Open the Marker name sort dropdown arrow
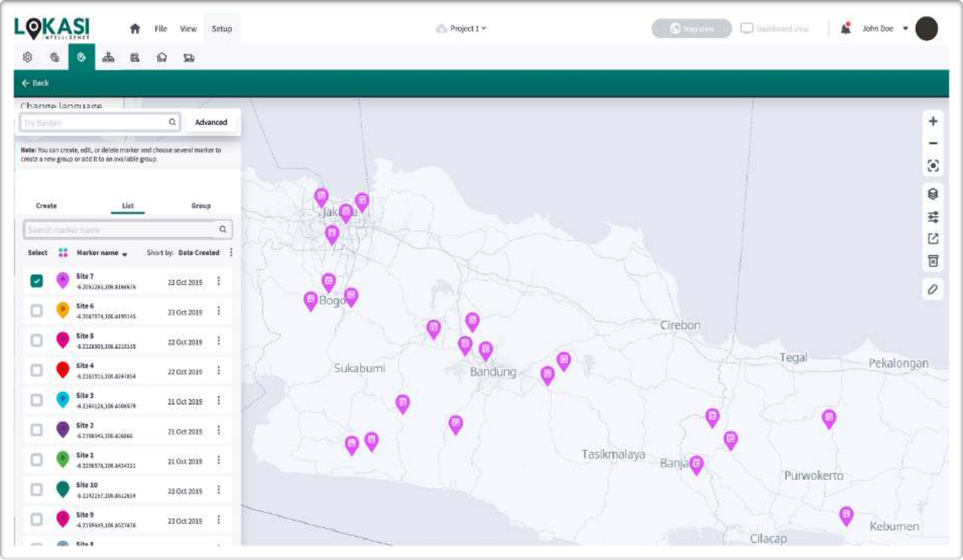The width and height of the screenshot is (963, 560). [x=125, y=254]
